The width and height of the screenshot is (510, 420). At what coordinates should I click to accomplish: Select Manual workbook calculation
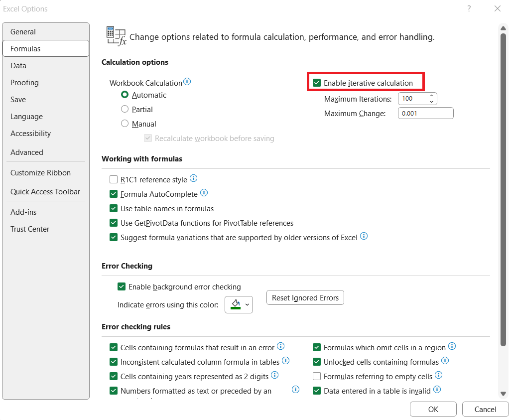tap(125, 124)
